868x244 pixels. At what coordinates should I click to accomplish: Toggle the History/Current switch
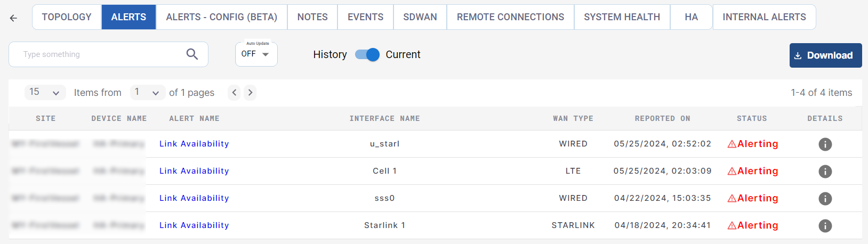pyautogui.click(x=367, y=54)
